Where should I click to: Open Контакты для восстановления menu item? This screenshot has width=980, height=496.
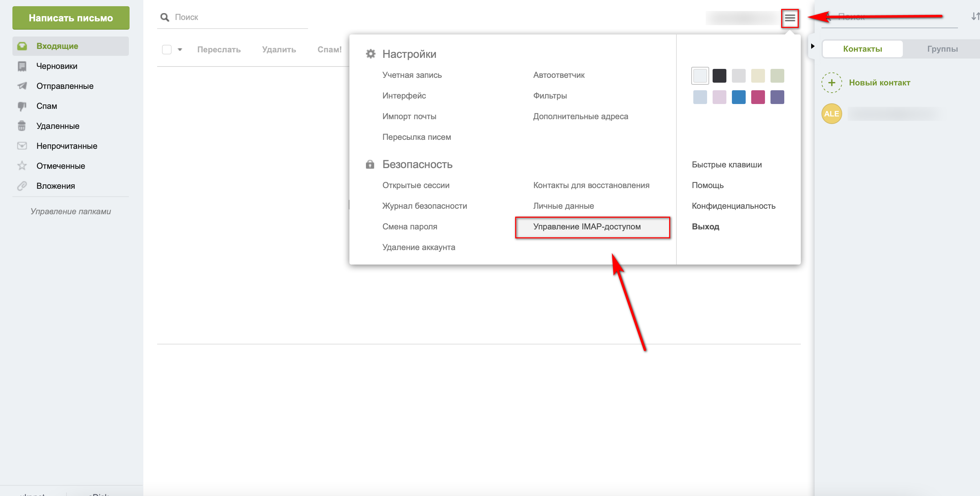coord(591,185)
